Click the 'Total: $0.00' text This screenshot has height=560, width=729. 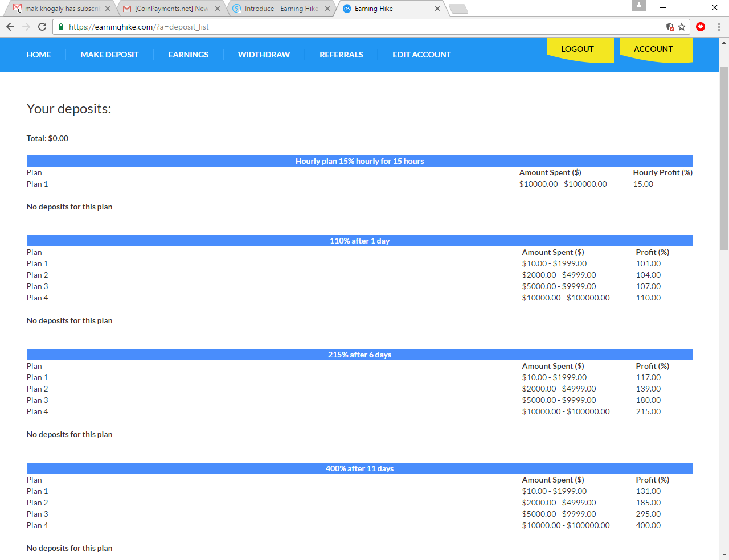[47, 138]
